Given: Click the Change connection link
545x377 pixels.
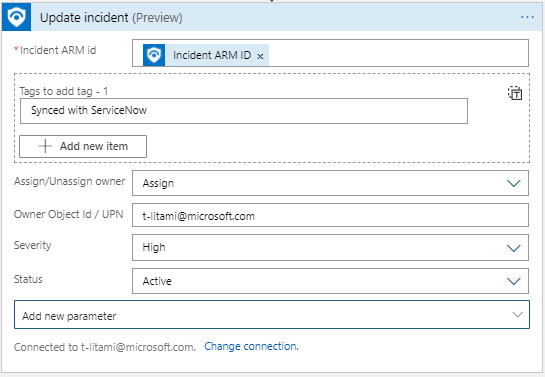Looking at the screenshot, I should click(x=251, y=346).
